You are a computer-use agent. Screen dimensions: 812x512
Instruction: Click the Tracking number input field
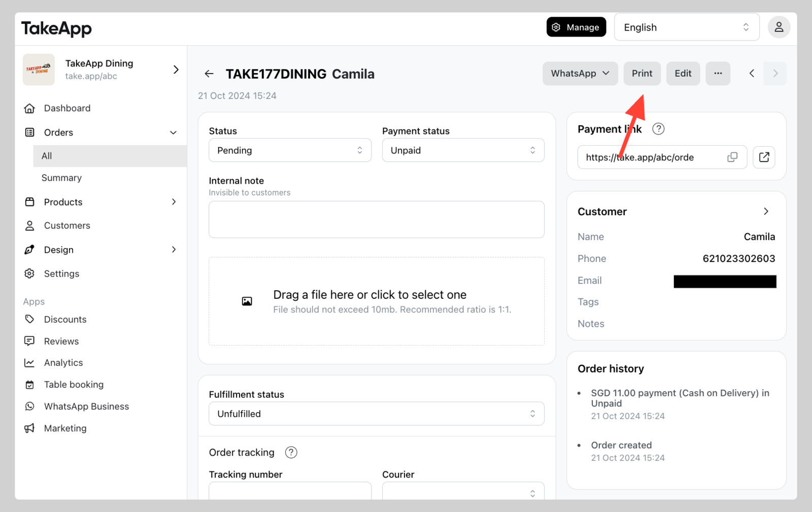pos(290,491)
